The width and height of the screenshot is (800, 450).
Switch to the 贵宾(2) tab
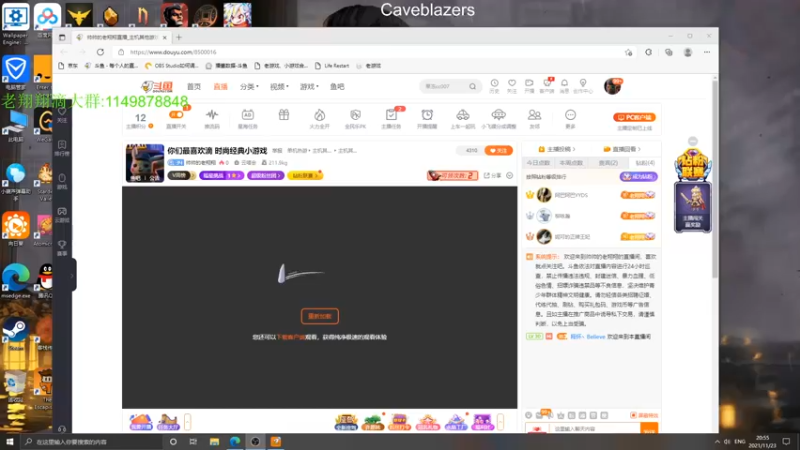click(x=608, y=163)
